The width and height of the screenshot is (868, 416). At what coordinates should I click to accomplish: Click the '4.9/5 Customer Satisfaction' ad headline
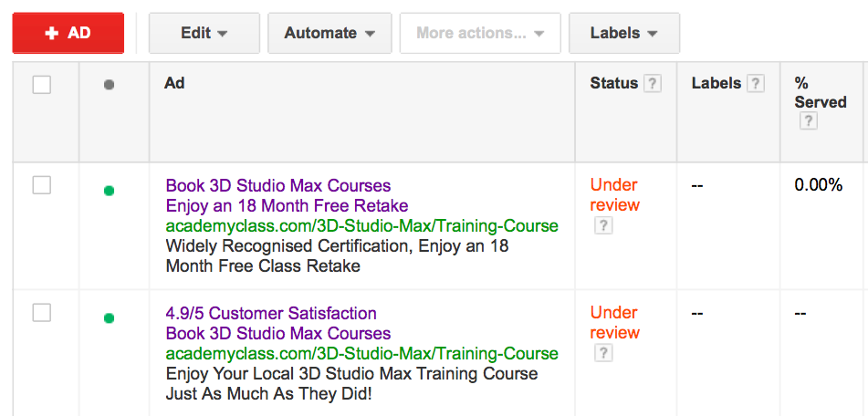coord(271,314)
